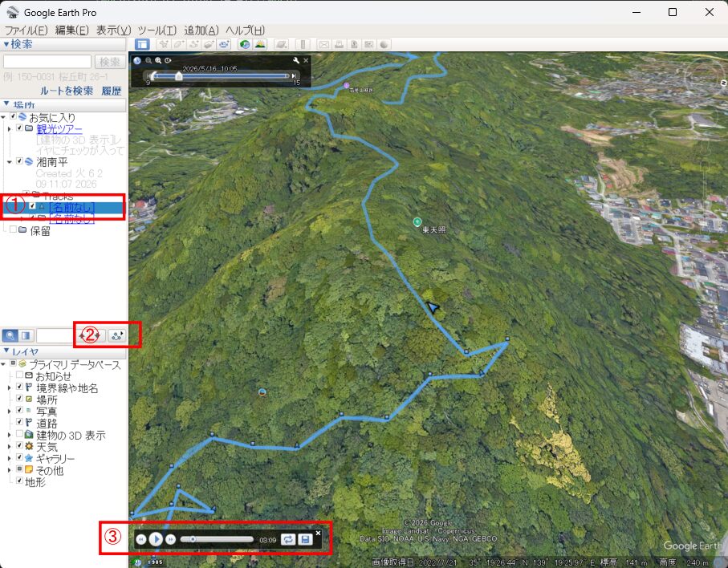Zoom out the time slider range
This screenshot has width=728, height=568.
point(148,60)
